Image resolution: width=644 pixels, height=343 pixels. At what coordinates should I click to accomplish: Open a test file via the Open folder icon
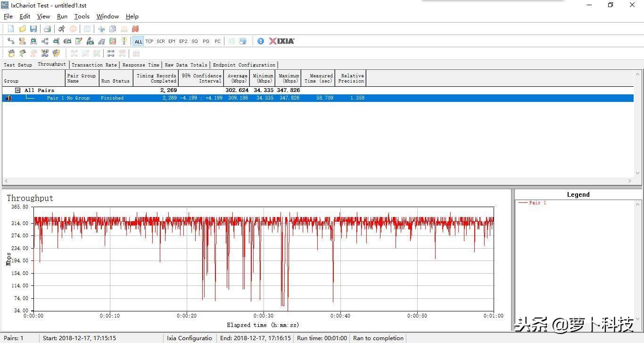(22, 29)
